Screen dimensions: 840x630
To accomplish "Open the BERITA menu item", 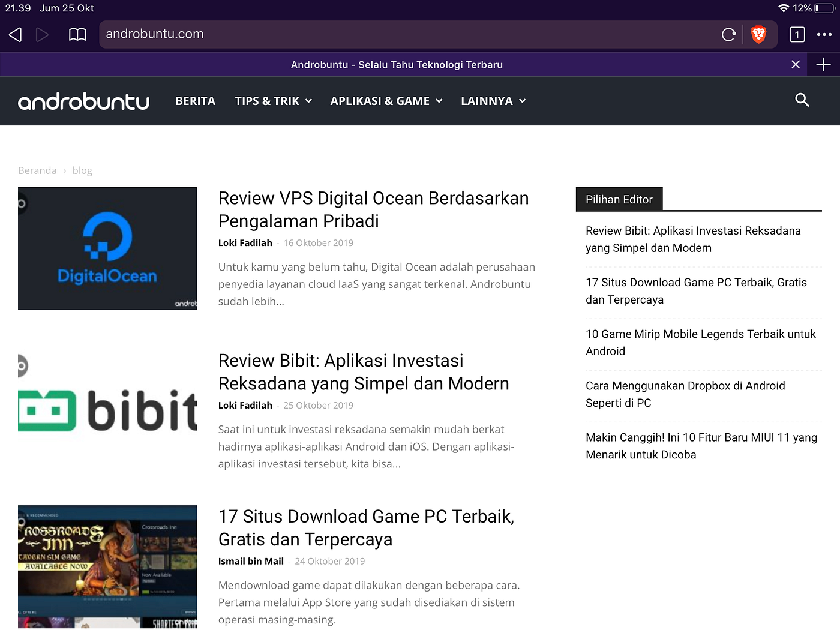I will point(196,101).
